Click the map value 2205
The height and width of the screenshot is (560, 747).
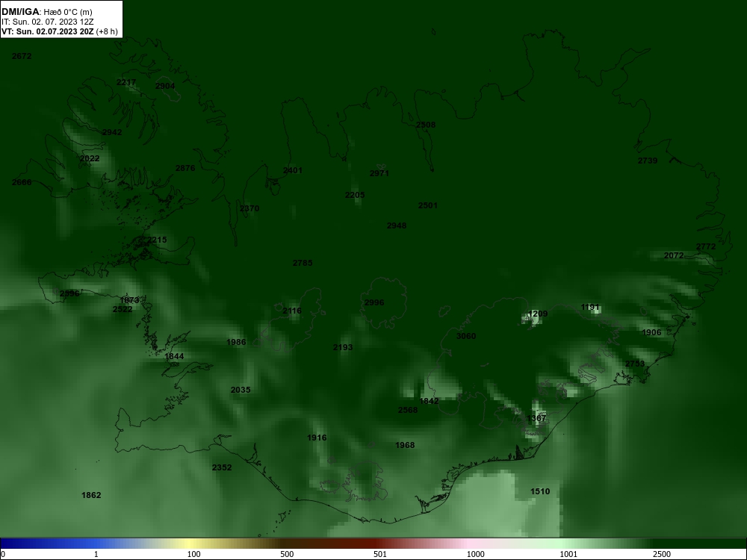(355, 195)
